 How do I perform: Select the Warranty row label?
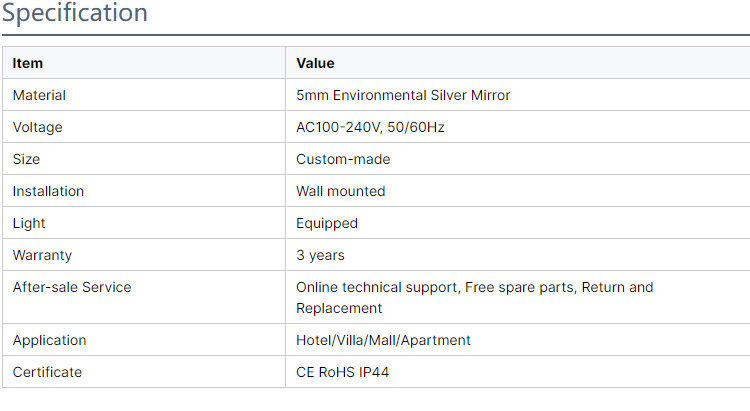(x=42, y=255)
